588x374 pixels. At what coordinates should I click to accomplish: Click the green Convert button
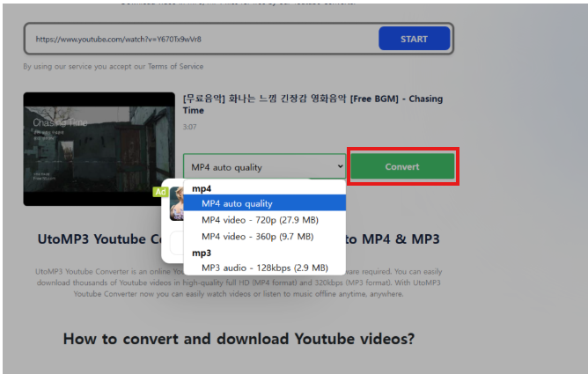(x=402, y=166)
